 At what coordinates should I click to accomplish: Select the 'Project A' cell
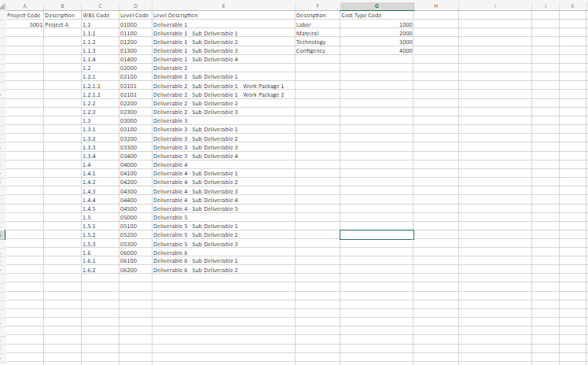[x=62, y=24]
